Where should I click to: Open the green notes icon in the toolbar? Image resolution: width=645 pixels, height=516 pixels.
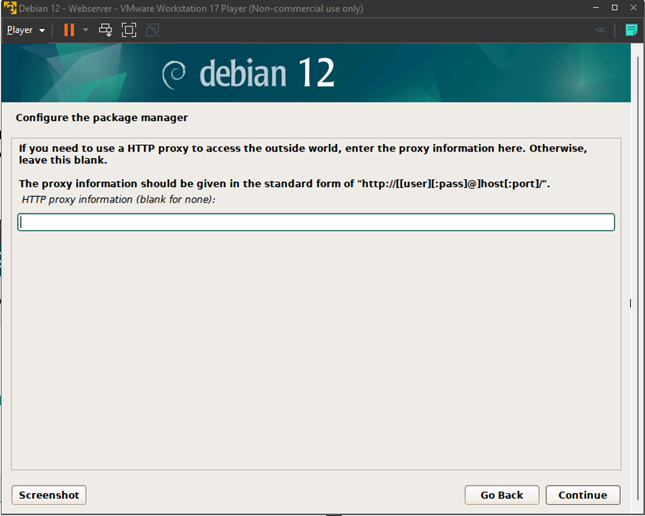click(x=631, y=30)
